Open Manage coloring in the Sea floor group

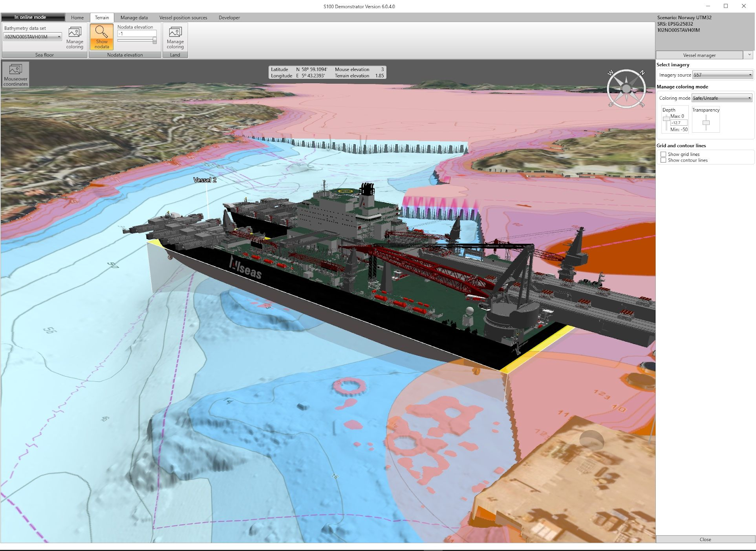pyautogui.click(x=75, y=37)
